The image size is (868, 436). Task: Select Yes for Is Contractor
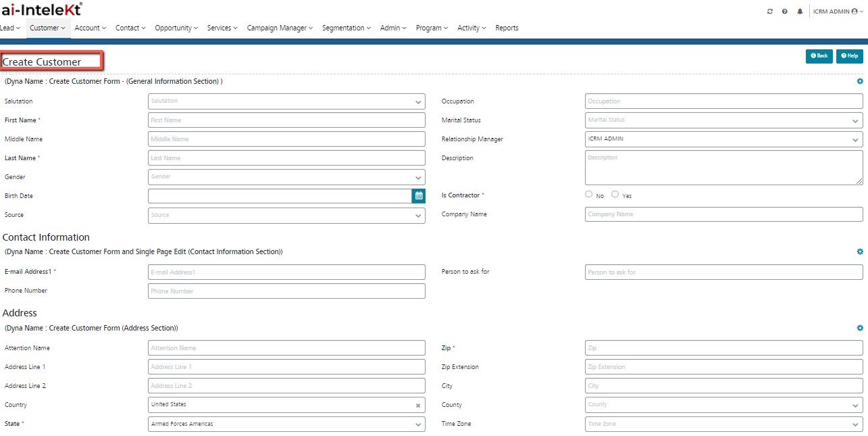(x=615, y=194)
